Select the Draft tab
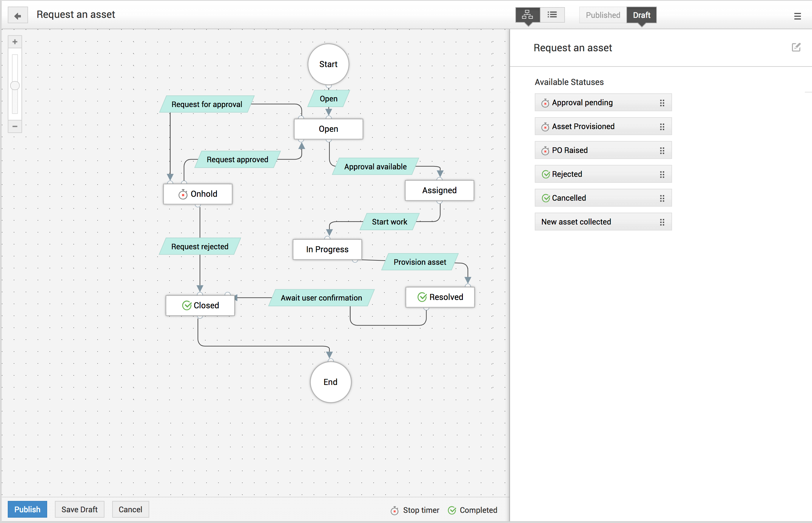The height and width of the screenshot is (523, 812). pyautogui.click(x=641, y=15)
